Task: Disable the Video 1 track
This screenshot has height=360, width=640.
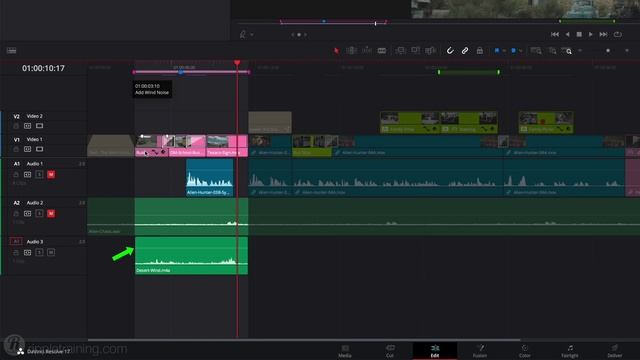Action: tap(39, 149)
